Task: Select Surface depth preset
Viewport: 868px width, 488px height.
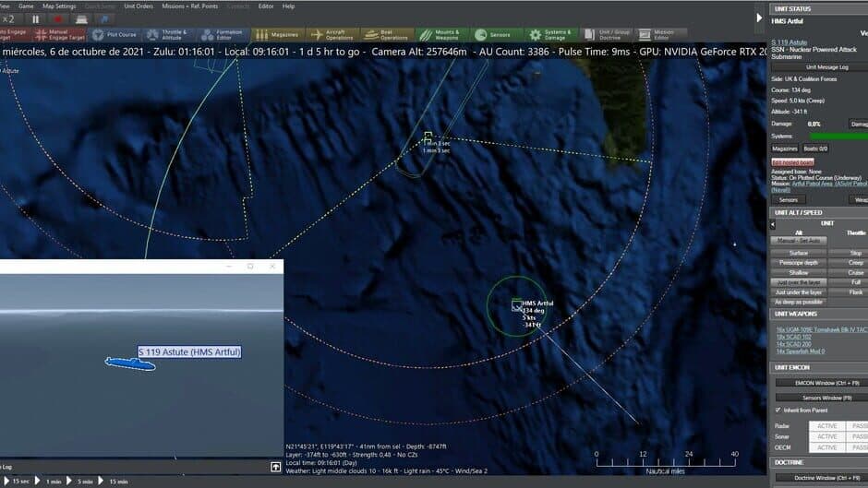Action: 798,253
